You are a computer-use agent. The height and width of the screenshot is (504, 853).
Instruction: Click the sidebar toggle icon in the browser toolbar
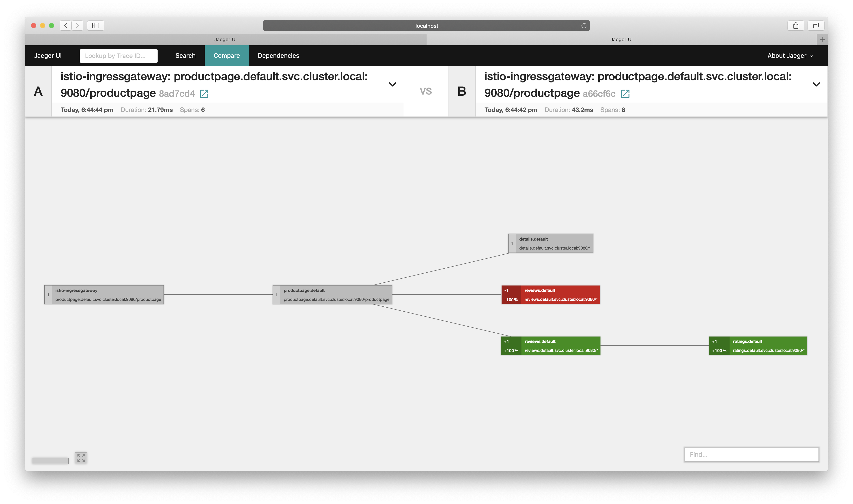point(95,26)
